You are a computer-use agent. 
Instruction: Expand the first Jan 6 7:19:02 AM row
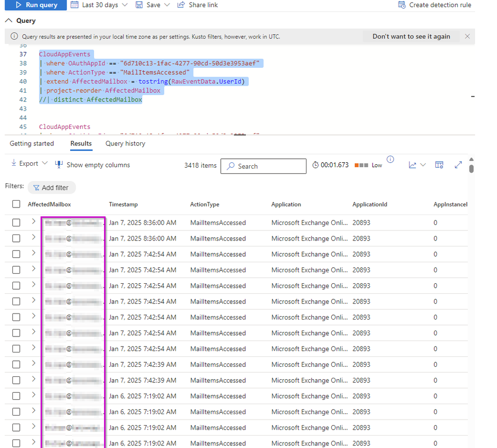click(34, 394)
